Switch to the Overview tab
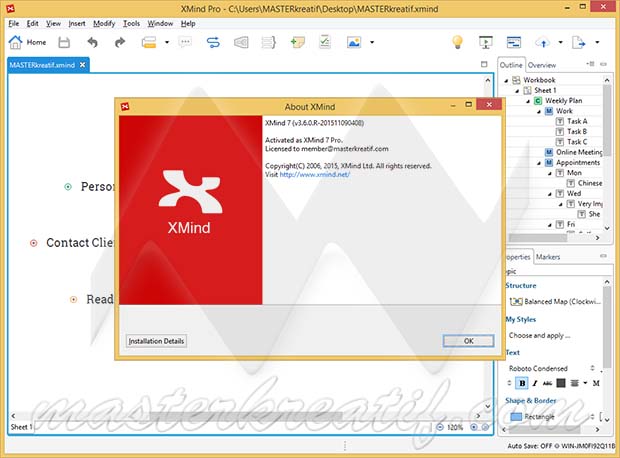Image resolution: width=620 pixels, height=458 pixels. pyautogui.click(x=542, y=65)
